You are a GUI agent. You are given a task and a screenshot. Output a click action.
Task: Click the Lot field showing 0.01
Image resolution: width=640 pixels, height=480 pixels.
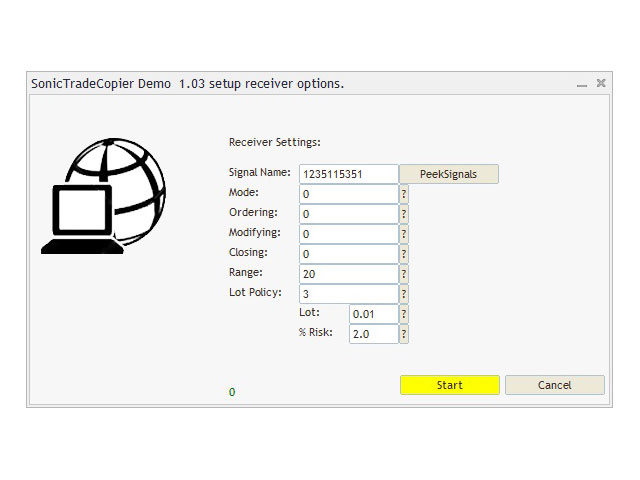click(x=373, y=314)
